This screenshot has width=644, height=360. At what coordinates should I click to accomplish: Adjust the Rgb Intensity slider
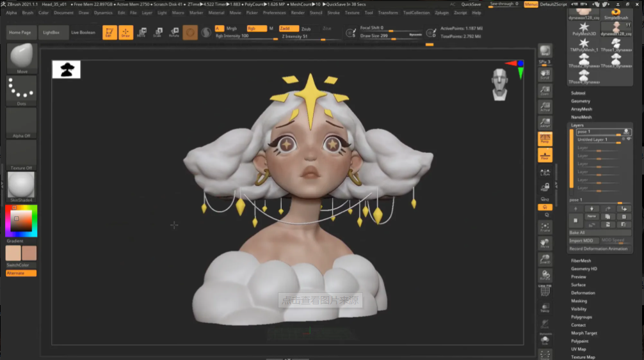coord(246,36)
